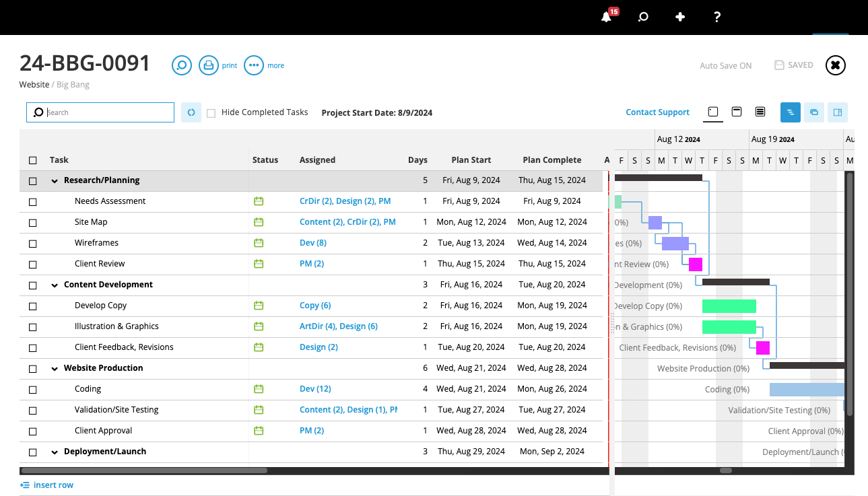Image resolution: width=868 pixels, height=496 pixels.
Task: Collapse the Research/Planning section
Action: point(55,180)
